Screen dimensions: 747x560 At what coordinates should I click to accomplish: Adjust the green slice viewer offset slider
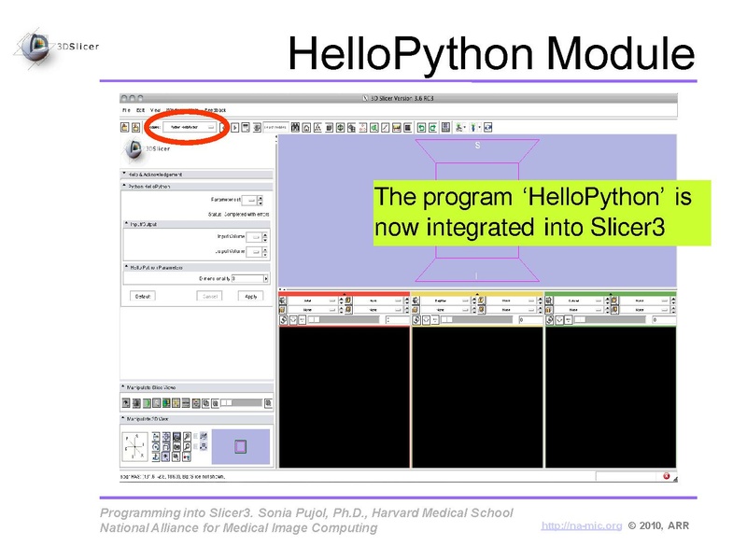click(x=610, y=320)
